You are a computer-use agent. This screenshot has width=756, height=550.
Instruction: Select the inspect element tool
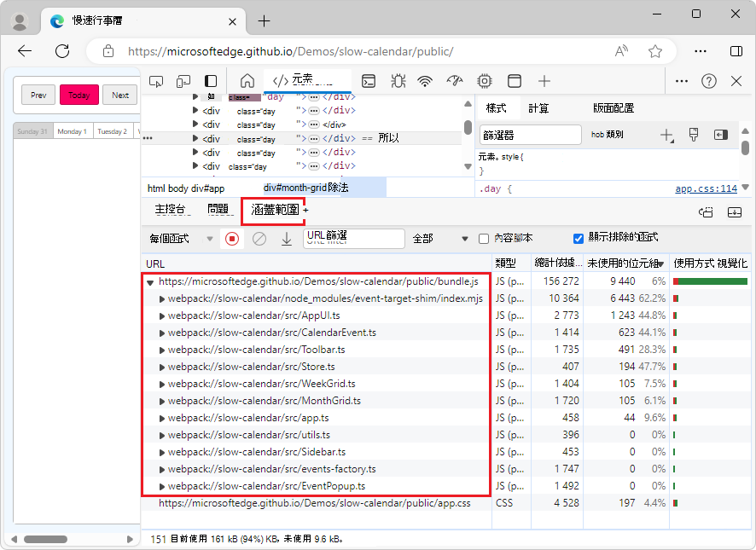tap(156, 80)
